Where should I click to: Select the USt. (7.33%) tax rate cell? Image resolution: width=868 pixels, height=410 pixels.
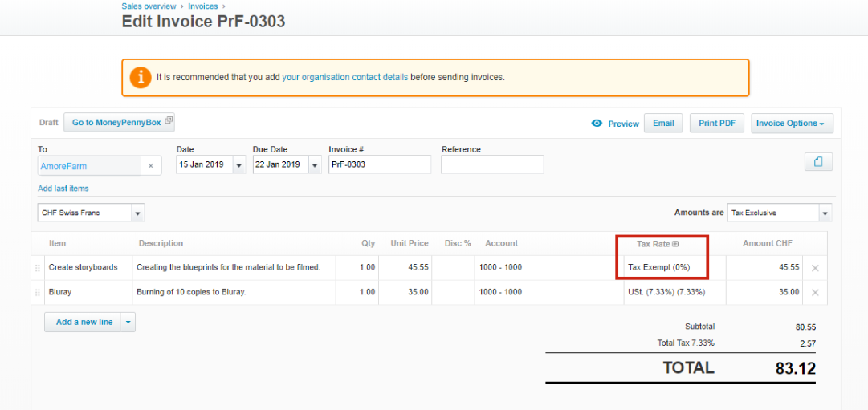pyautogui.click(x=674, y=293)
